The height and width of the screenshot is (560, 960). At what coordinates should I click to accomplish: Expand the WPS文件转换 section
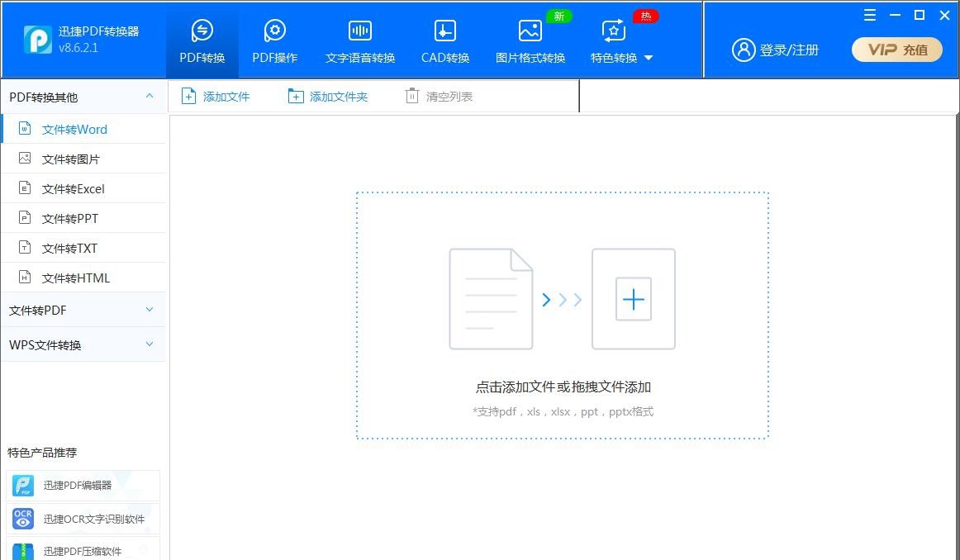150,344
